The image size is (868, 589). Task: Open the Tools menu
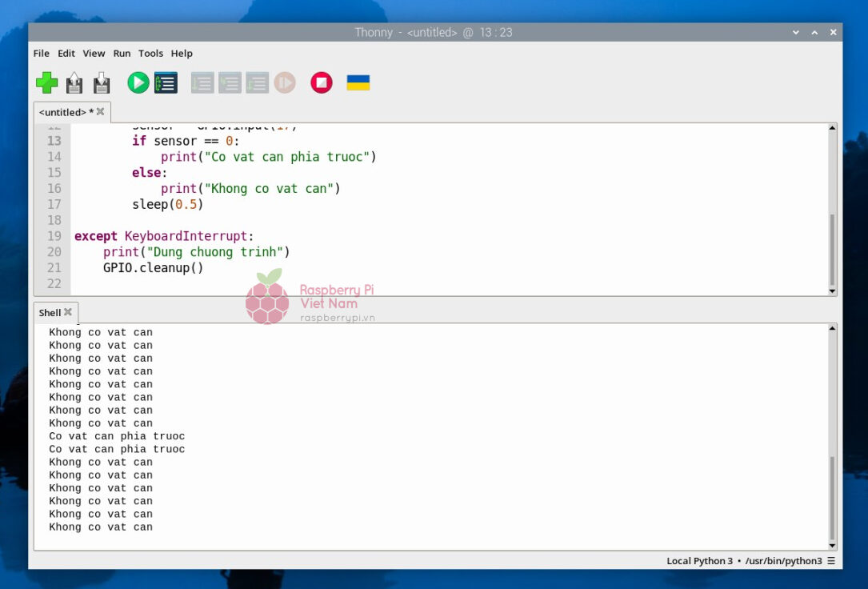click(150, 54)
